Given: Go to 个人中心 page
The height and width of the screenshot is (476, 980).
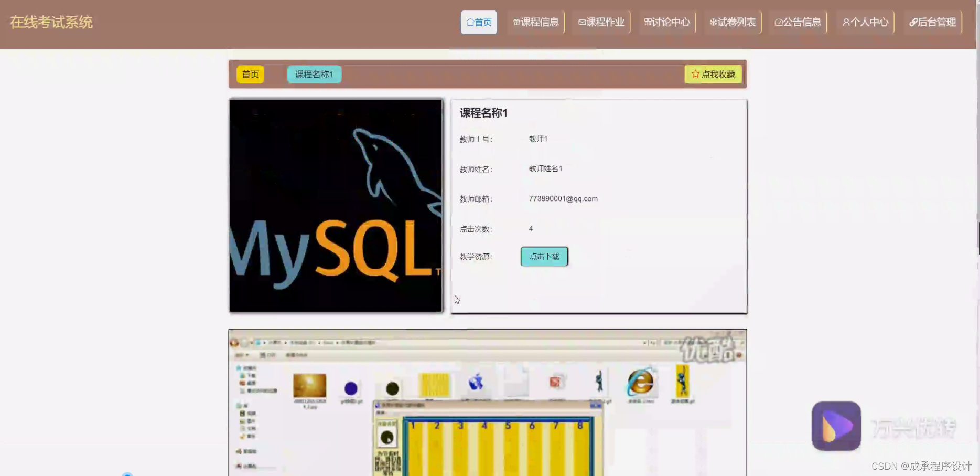Looking at the screenshot, I should (865, 22).
